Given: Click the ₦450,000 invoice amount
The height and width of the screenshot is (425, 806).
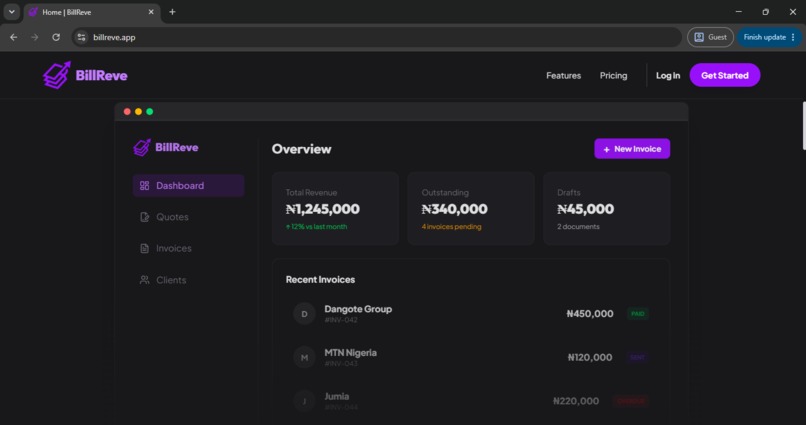Looking at the screenshot, I should pos(590,313).
